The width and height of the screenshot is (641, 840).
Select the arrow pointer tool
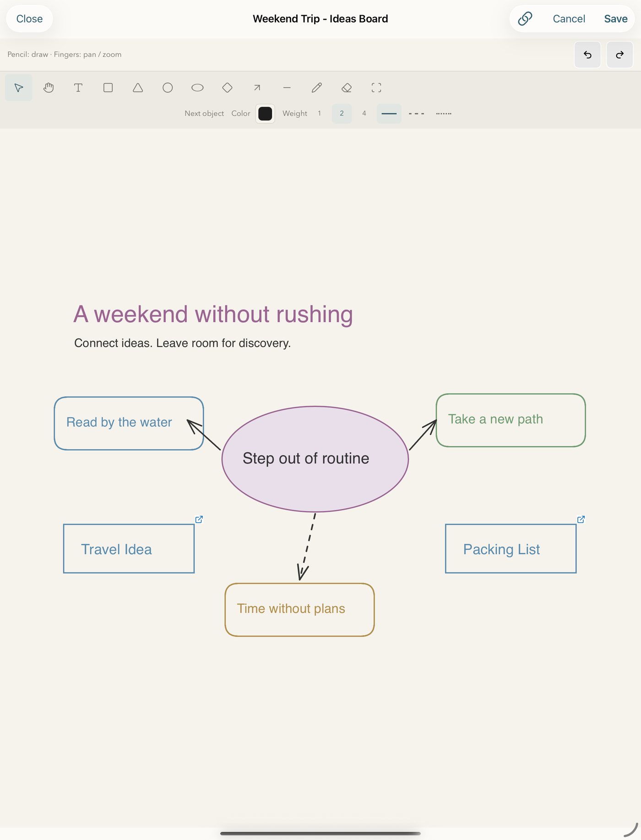tap(19, 87)
